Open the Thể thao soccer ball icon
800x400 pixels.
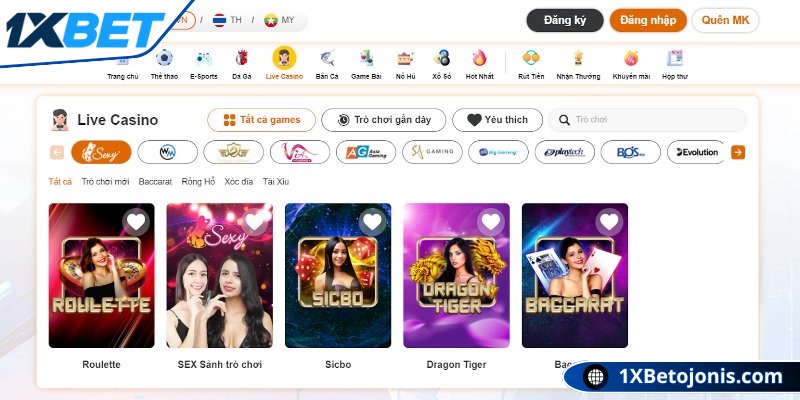164,58
